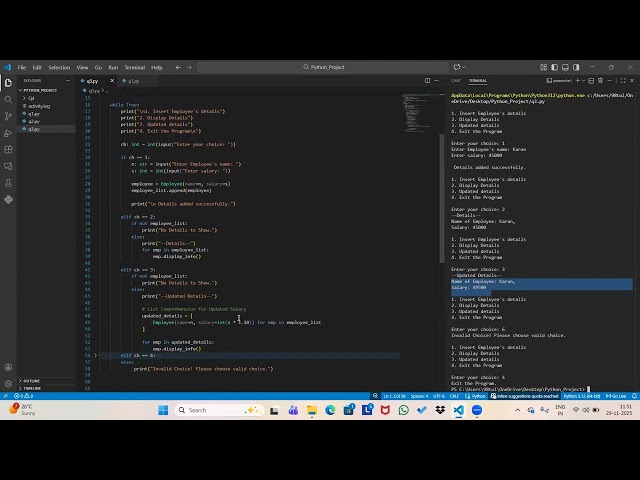Expand the folded code at line 54
The image size is (640, 480).
96,356
